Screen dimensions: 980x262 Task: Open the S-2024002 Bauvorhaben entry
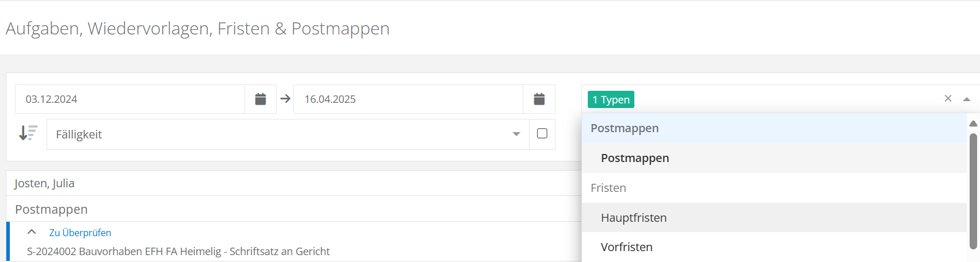pyautogui.click(x=178, y=251)
